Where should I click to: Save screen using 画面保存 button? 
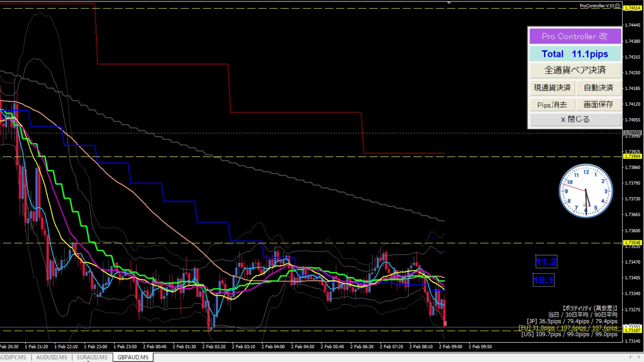point(599,105)
